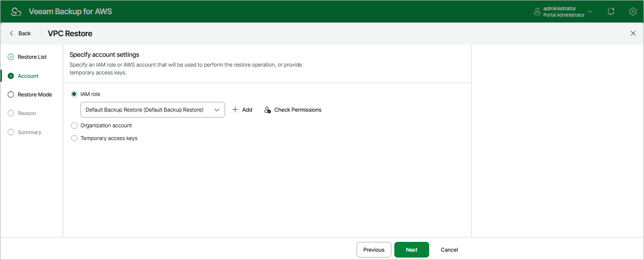Click the Restore List green checkmark icon

pos(11,57)
